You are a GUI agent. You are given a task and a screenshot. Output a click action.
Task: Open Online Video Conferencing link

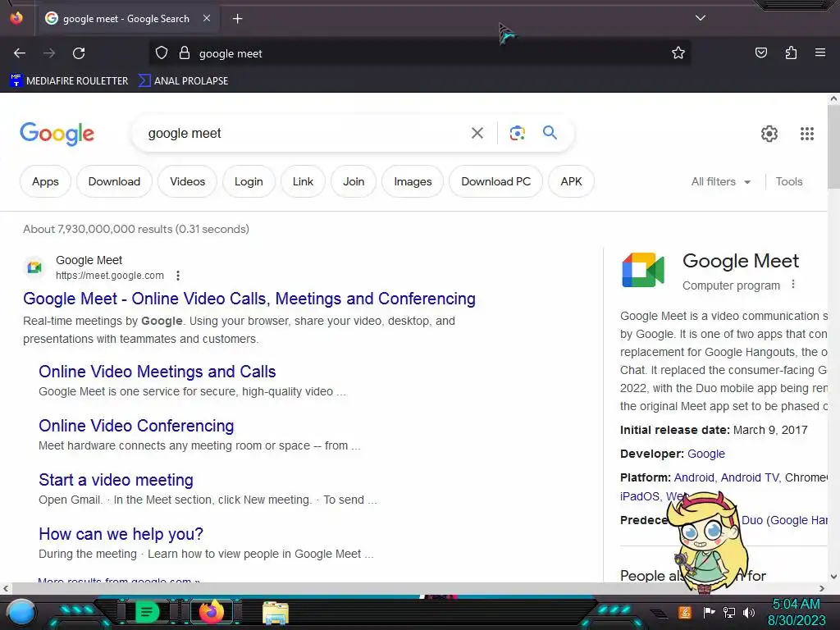point(136,426)
